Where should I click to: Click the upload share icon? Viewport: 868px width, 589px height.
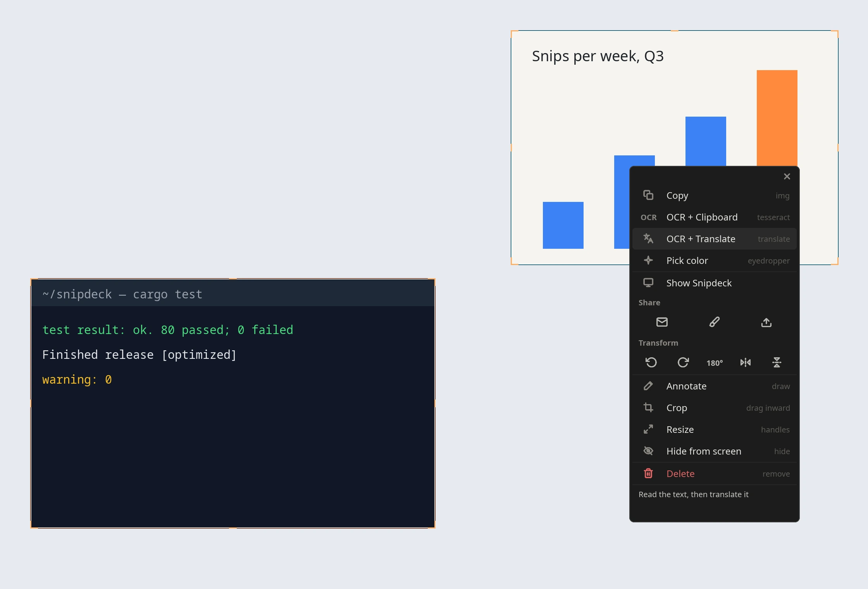pyautogui.click(x=766, y=322)
